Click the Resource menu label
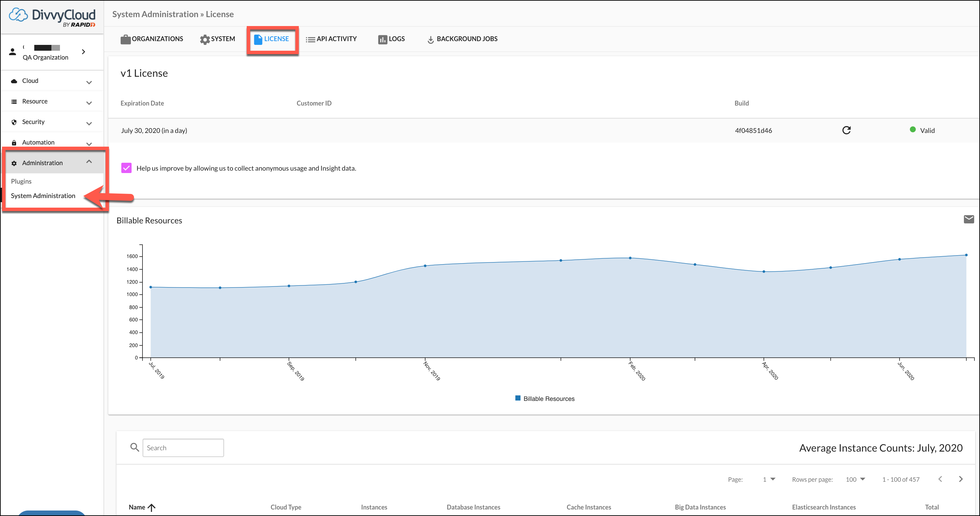The image size is (980, 516). (35, 101)
